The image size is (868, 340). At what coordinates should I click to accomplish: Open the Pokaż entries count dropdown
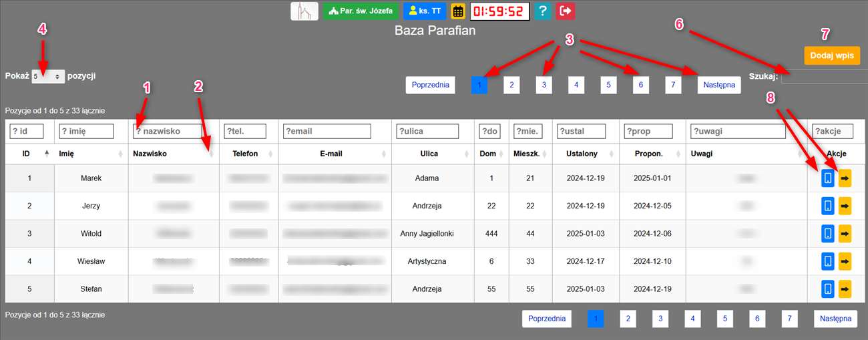click(47, 77)
